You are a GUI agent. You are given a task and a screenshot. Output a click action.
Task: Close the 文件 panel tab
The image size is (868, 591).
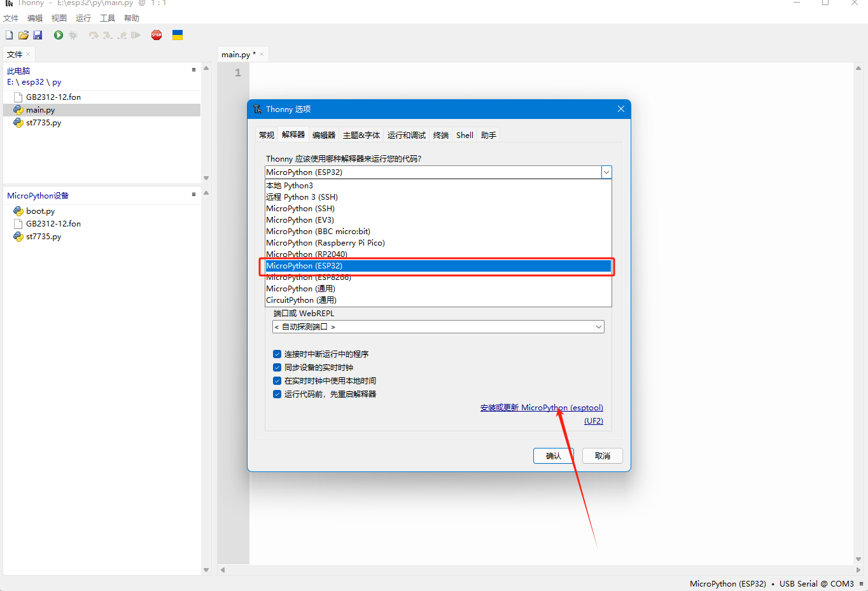coord(28,54)
